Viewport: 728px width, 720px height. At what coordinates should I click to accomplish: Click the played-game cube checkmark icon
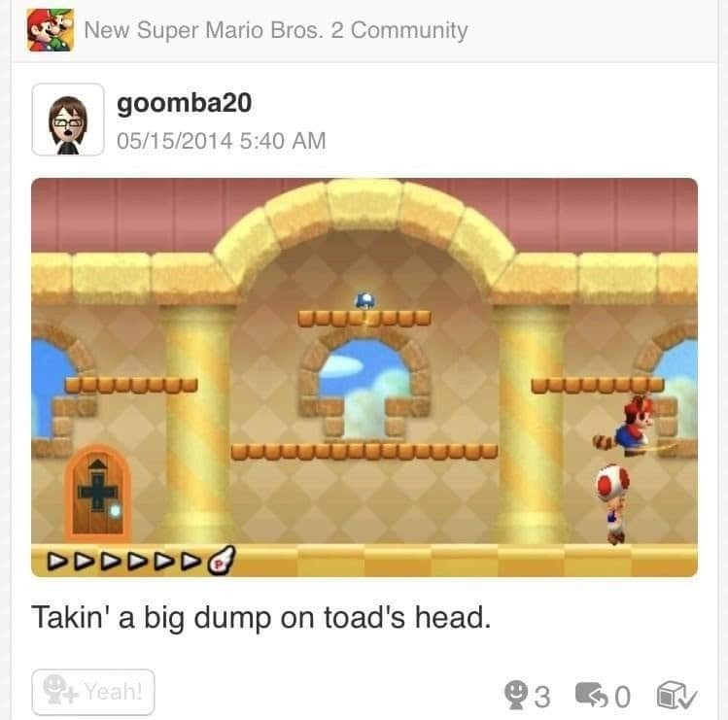[676, 695]
